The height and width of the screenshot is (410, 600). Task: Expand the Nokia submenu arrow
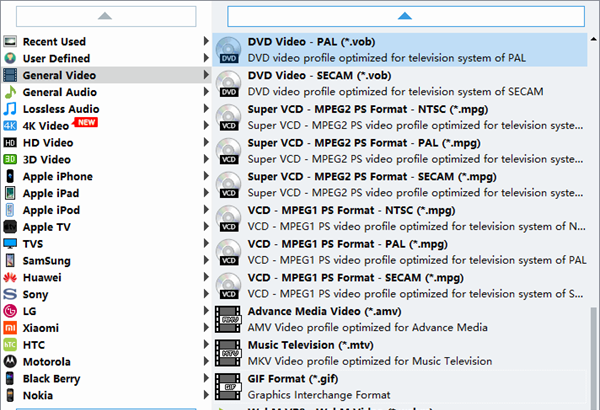point(206,395)
